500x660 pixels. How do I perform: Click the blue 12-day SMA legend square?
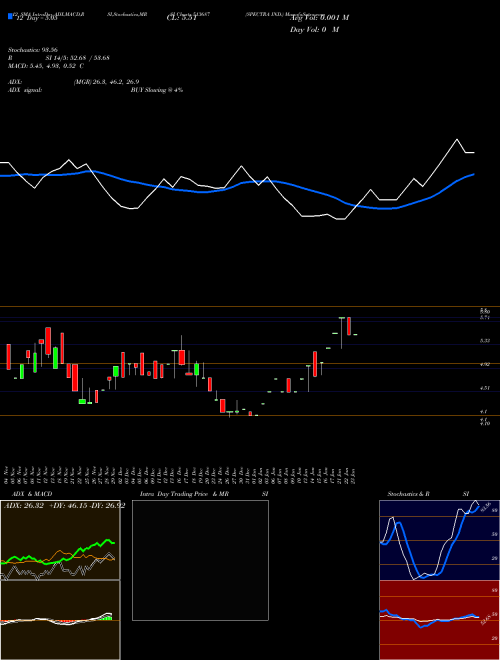coord(11,16)
